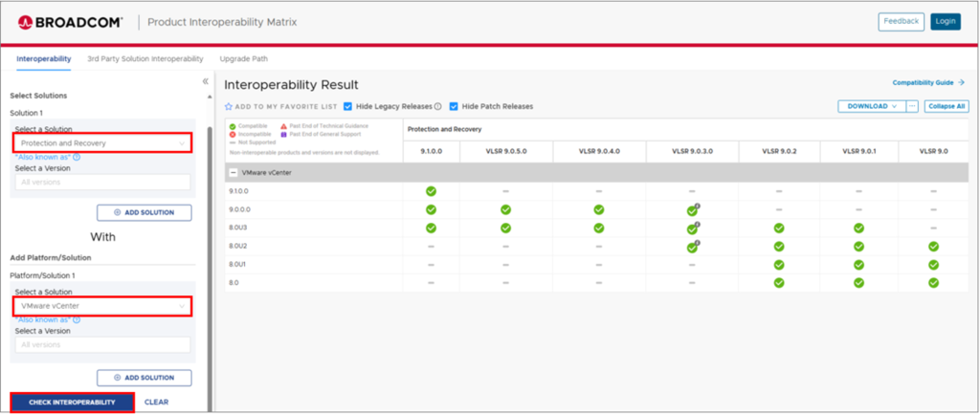Click 'Also known as' link under VMware vCenter
This screenshot has width=980, height=414.
point(42,319)
